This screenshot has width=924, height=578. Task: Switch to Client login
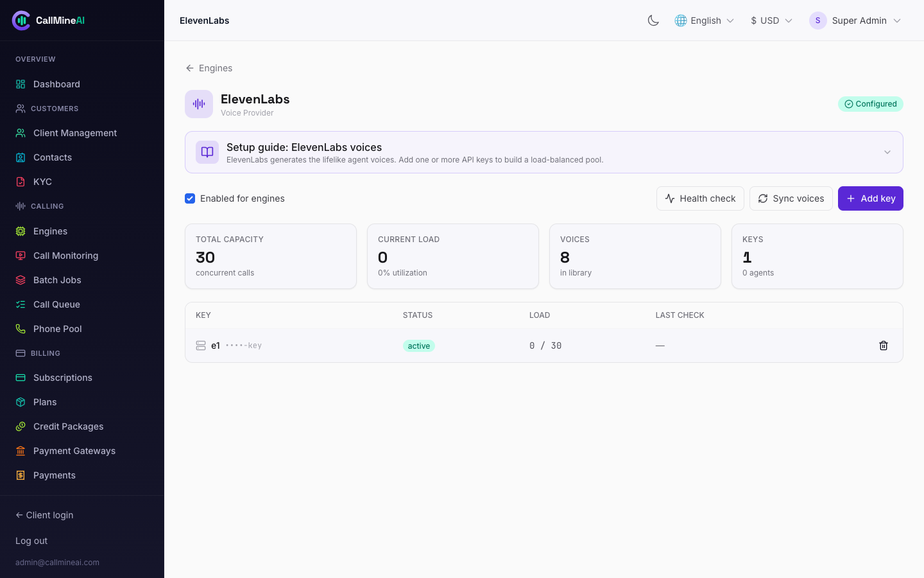coord(44,515)
